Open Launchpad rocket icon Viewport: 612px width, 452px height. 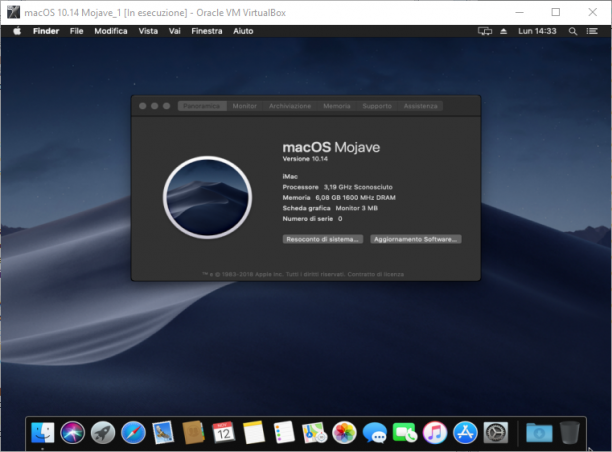coord(103,433)
